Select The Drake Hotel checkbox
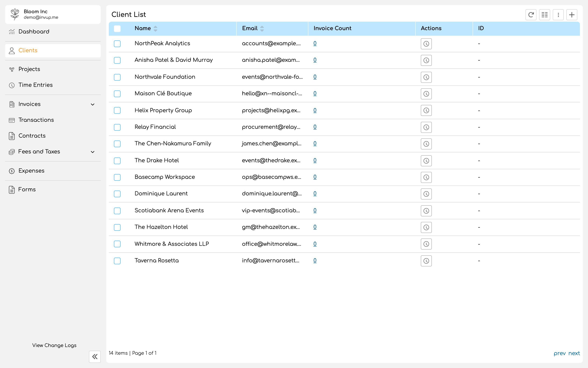 117,161
